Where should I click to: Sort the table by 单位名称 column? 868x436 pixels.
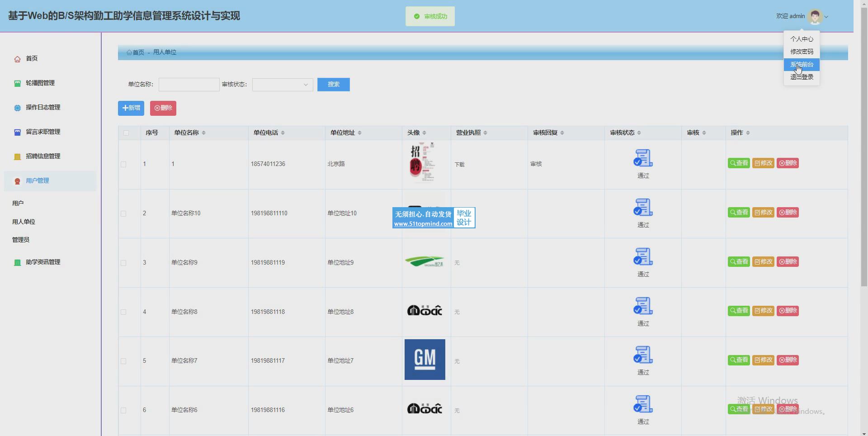203,133
